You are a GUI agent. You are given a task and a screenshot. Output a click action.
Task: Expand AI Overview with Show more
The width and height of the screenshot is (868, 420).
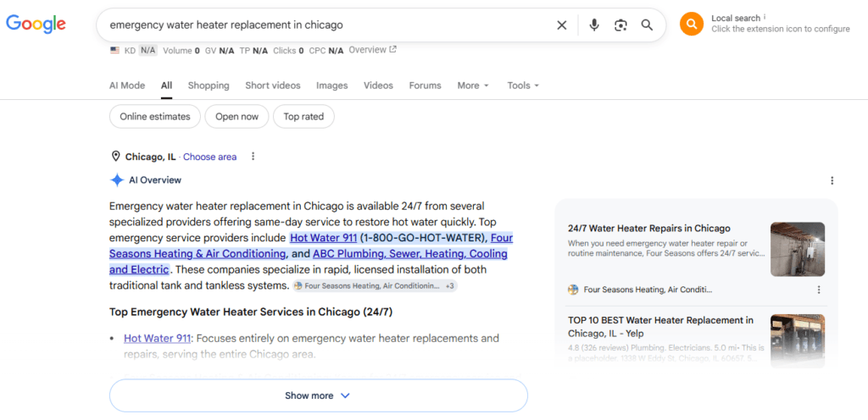tap(319, 395)
